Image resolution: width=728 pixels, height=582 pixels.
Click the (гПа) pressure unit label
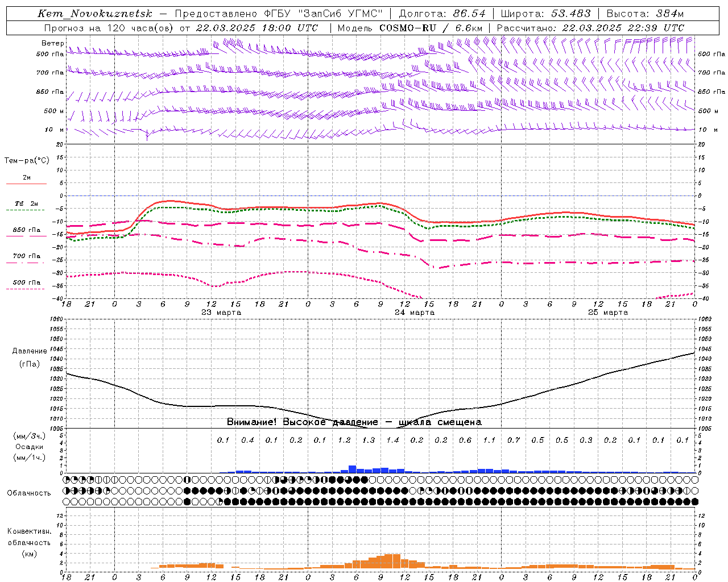point(30,364)
